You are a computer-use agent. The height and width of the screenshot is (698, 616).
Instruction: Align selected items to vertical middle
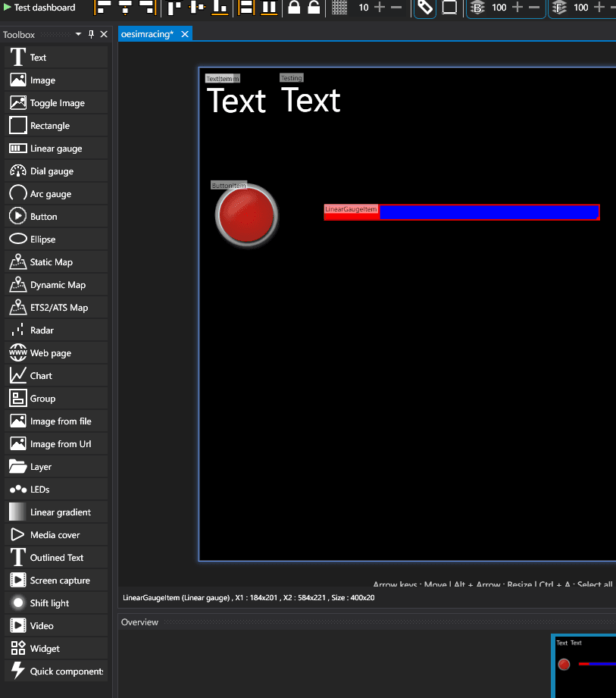point(197,8)
